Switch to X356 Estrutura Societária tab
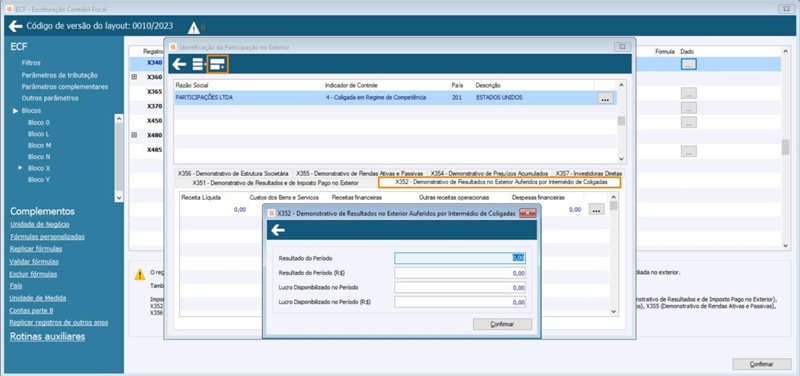This screenshot has width=800, height=376. 232,173
